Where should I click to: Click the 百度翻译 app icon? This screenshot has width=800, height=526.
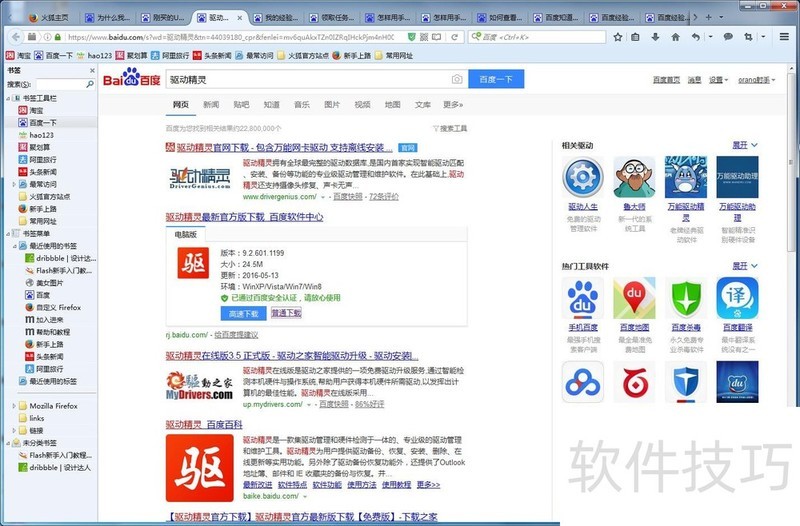(x=738, y=298)
